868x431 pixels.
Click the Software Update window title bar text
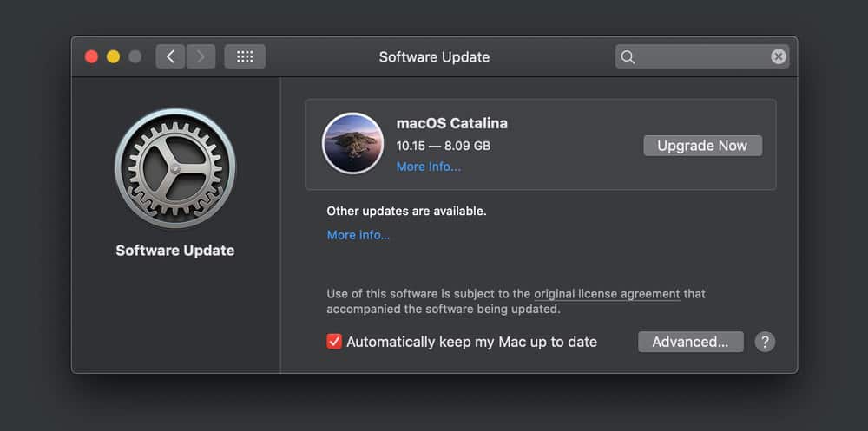(x=434, y=57)
